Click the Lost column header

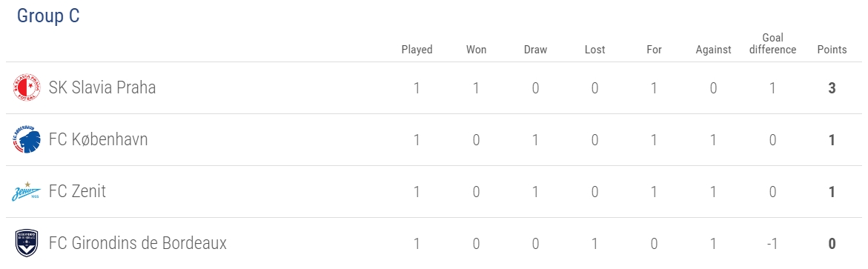[595, 50]
